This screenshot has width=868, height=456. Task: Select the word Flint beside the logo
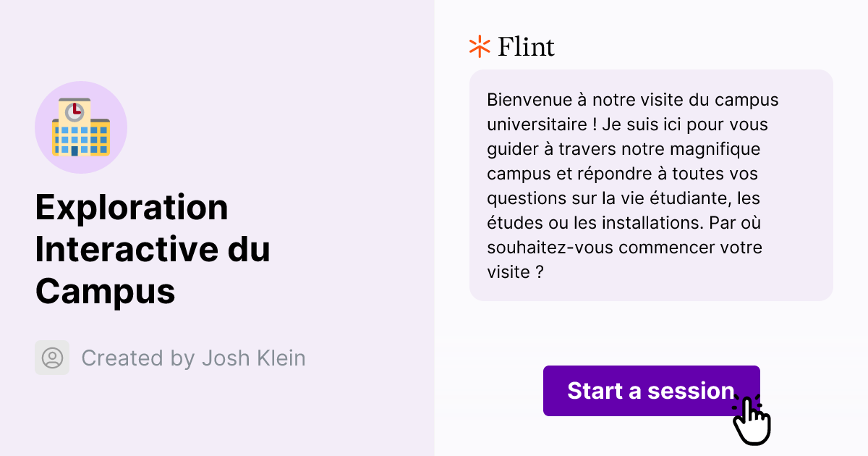coord(526,46)
